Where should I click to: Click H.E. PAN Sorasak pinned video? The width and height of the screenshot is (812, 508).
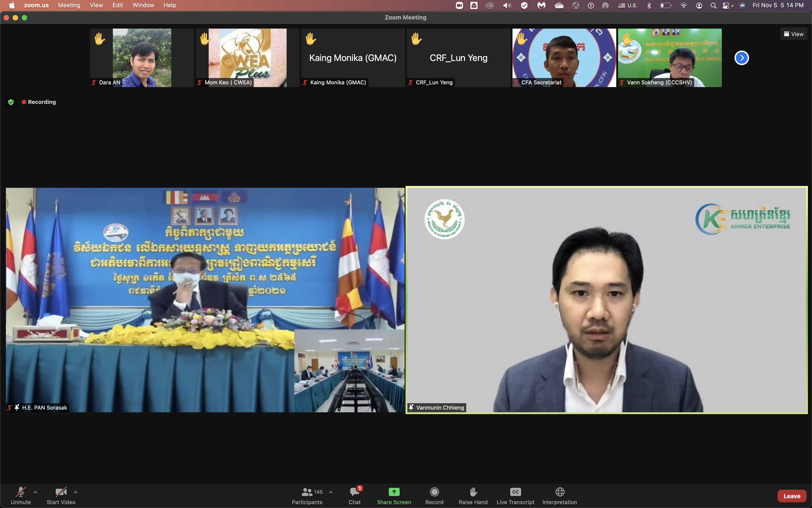tap(205, 300)
